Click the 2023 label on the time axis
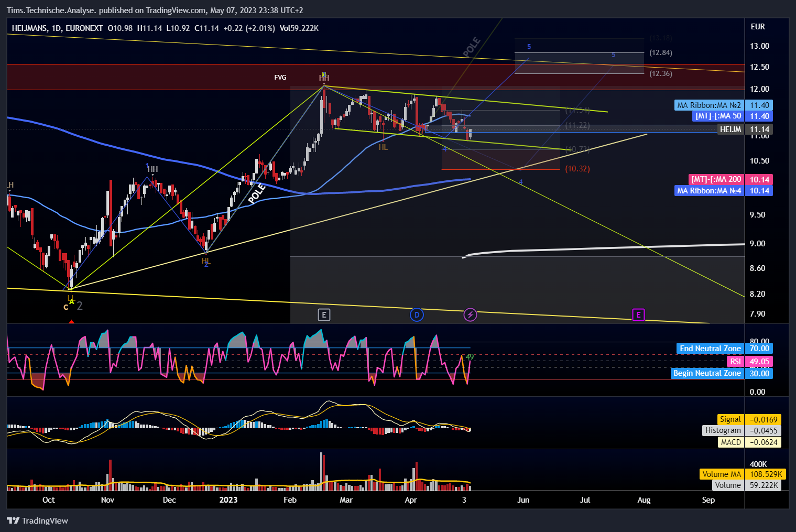796x532 pixels. (x=228, y=500)
